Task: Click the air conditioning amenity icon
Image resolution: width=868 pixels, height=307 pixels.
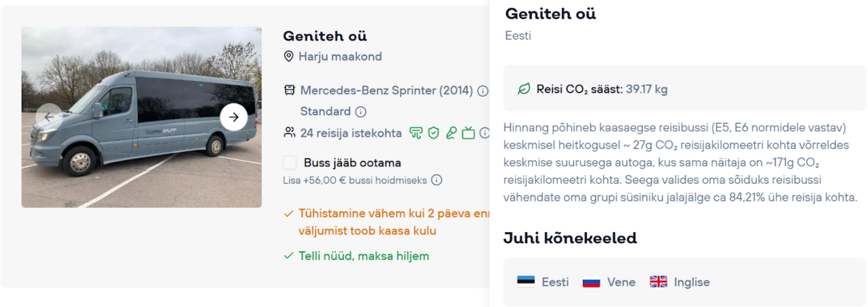Action: pos(416,133)
